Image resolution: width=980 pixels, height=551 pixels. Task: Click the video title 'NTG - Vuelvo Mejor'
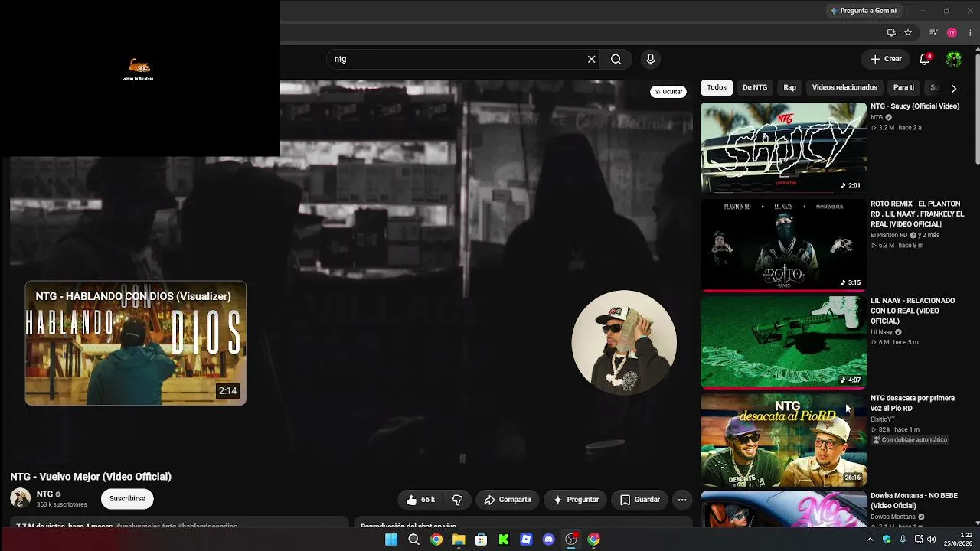[90, 477]
